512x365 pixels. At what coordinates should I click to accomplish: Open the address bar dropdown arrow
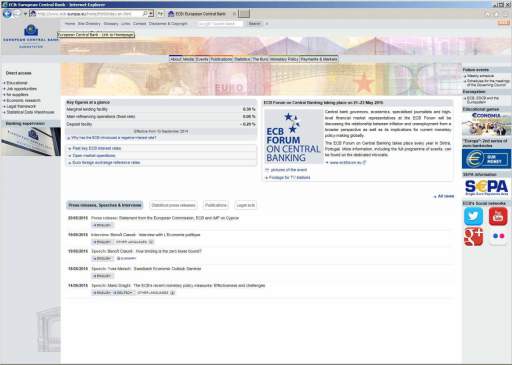tap(151, 14)
